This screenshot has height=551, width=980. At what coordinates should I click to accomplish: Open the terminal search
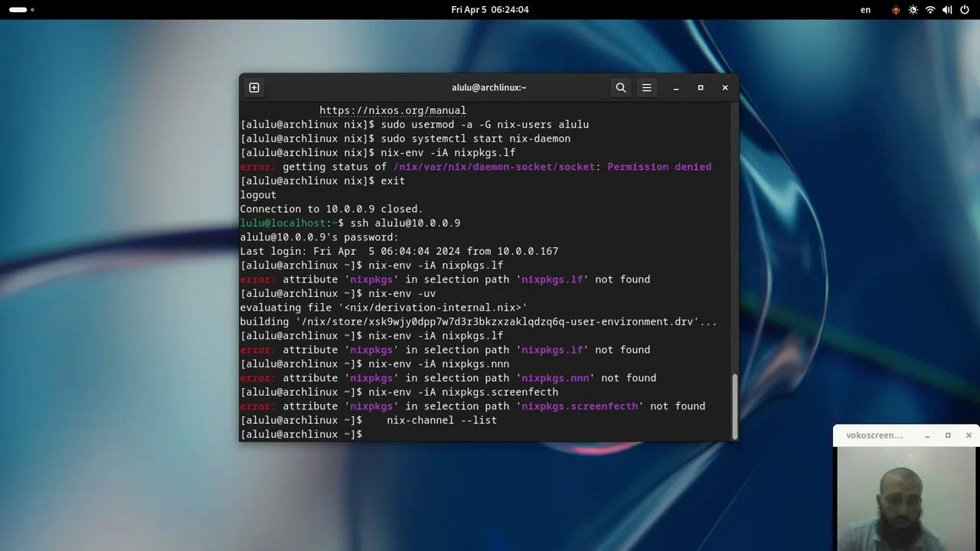[620, 87]
